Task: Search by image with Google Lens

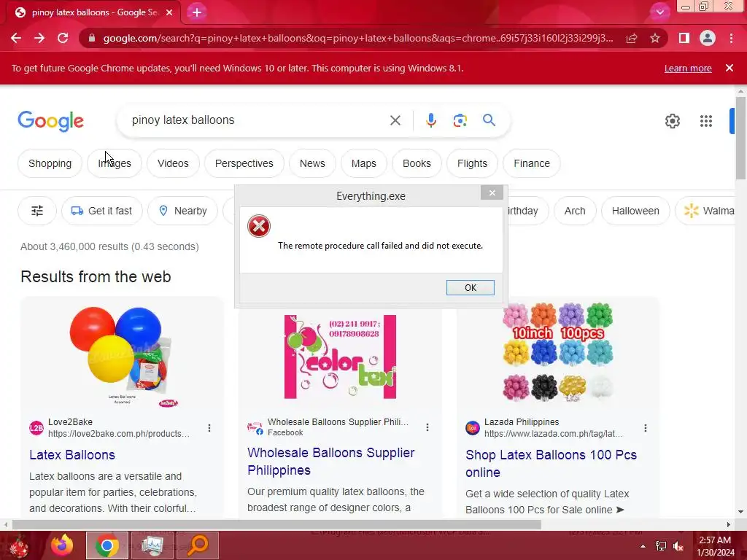Action: [460, 120]
